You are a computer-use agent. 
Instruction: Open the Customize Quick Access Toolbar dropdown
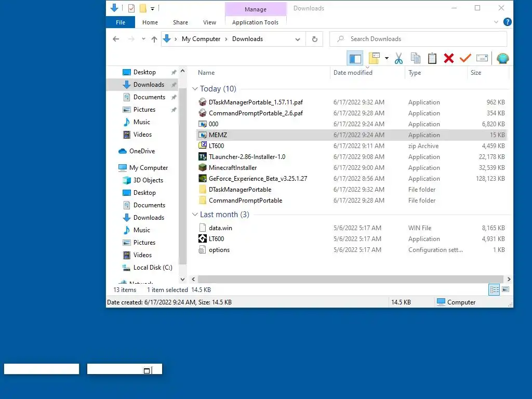pos(153,8)
